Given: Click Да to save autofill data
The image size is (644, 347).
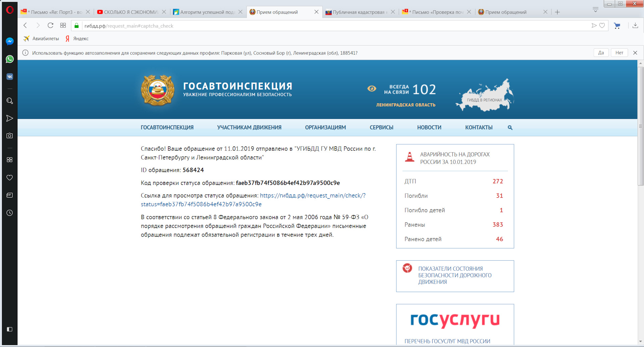Looking at the screenshot, I should 601,53.
